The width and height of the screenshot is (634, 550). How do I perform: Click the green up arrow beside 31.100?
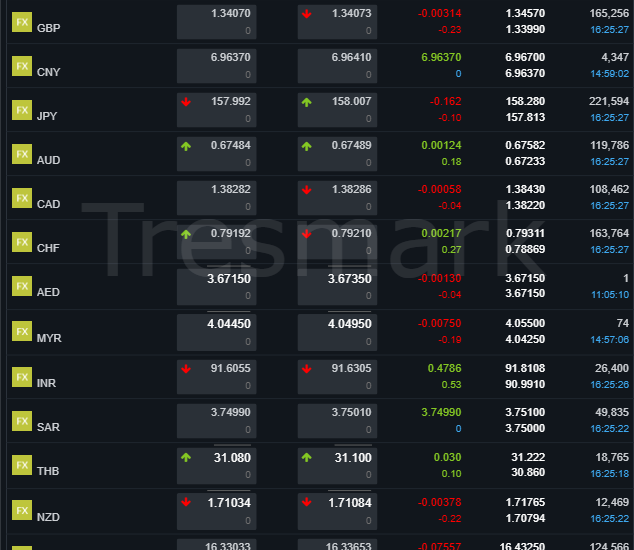[306, 457]
